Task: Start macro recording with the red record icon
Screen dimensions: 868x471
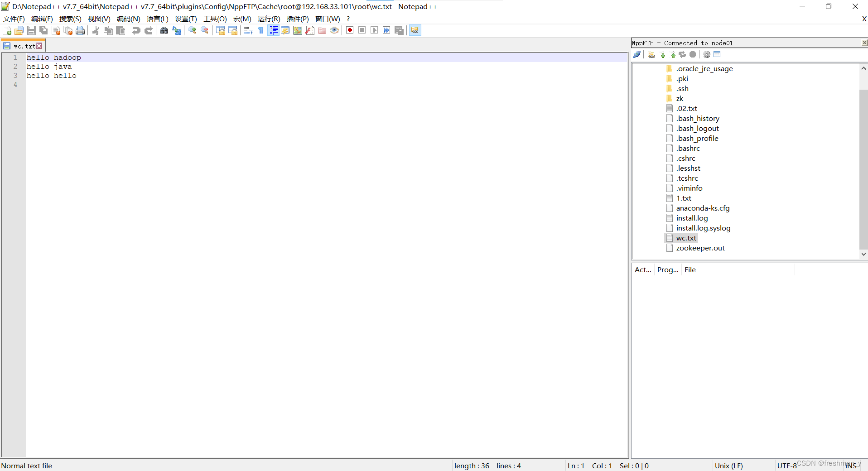Action: pyautogui.click(x=350, y=30)
